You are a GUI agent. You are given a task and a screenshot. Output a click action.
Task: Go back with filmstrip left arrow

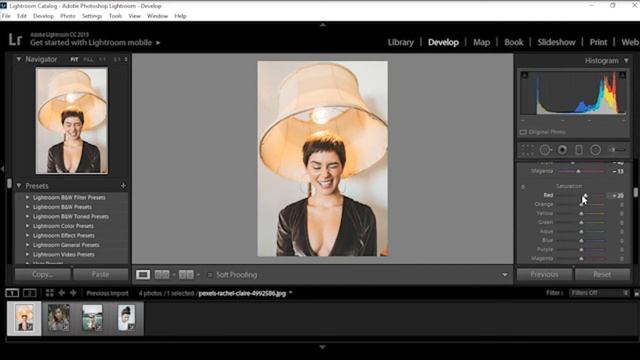62,293
